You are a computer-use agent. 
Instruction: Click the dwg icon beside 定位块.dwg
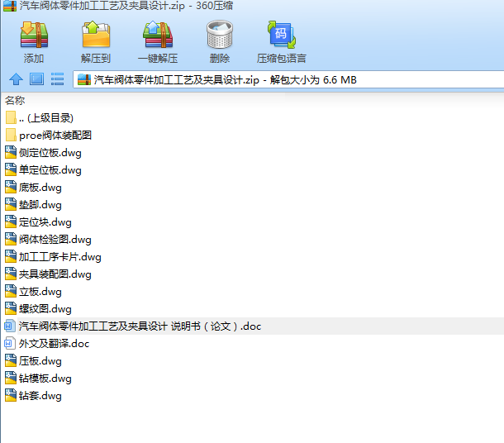pyautogui.click(x=11, y=221)
